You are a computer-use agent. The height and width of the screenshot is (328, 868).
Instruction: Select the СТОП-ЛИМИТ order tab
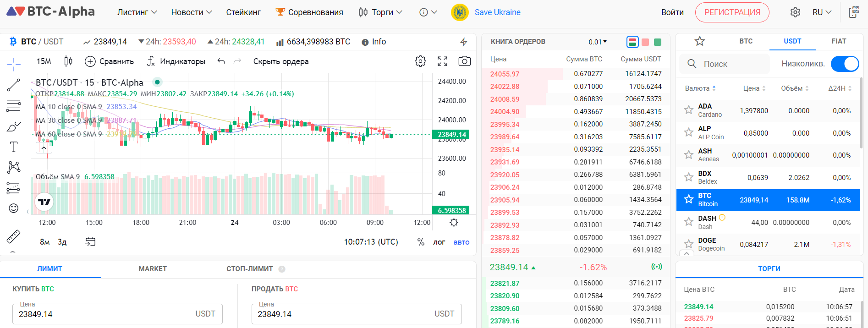click(x=250, y=269)
